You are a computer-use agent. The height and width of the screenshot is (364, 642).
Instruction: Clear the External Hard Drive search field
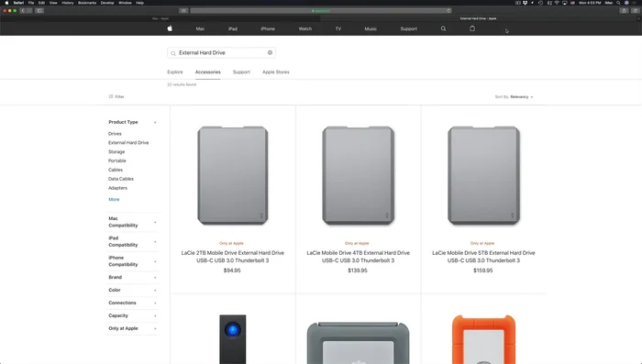pyautogui.click(x=270, y=52)
